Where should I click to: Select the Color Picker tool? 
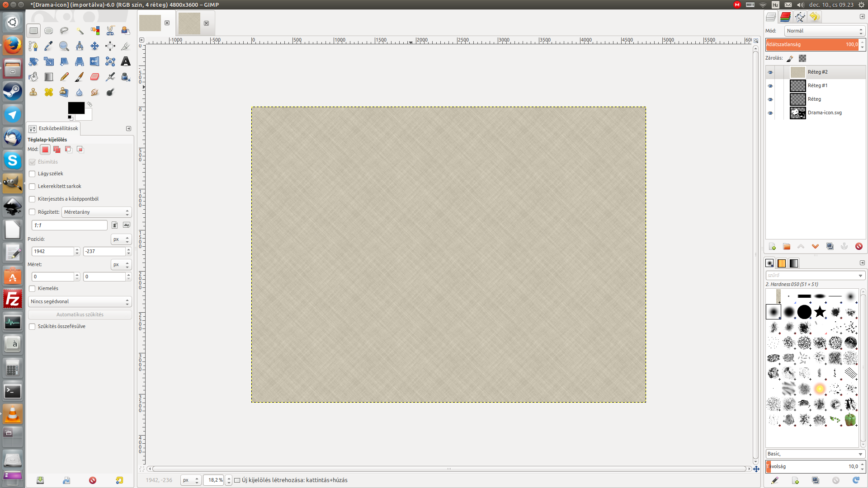(49, 46)
